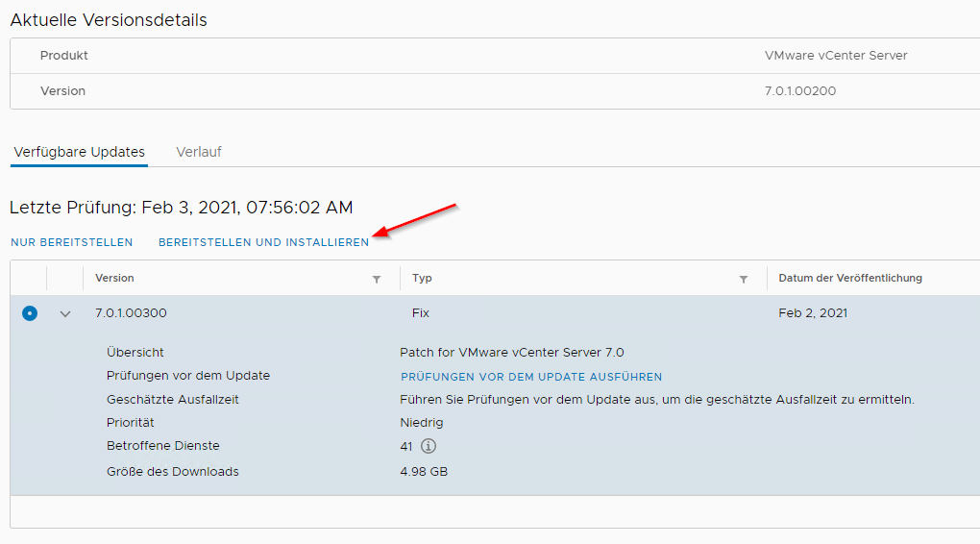
Task: Open the Typ column filter icon
Action: pyautogui.click(x=743, y=279)
